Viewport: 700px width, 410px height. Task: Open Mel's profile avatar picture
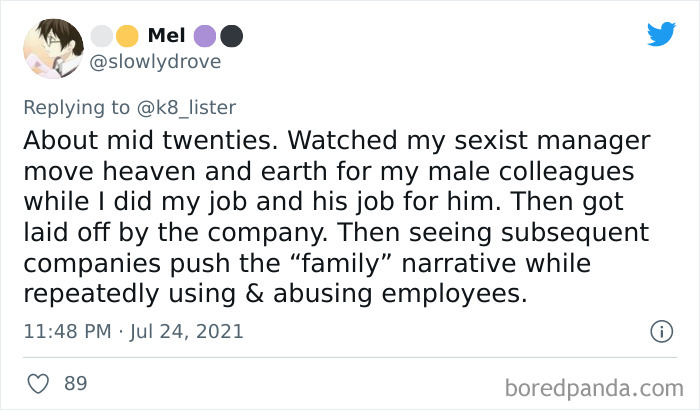(x=52, y=50)
